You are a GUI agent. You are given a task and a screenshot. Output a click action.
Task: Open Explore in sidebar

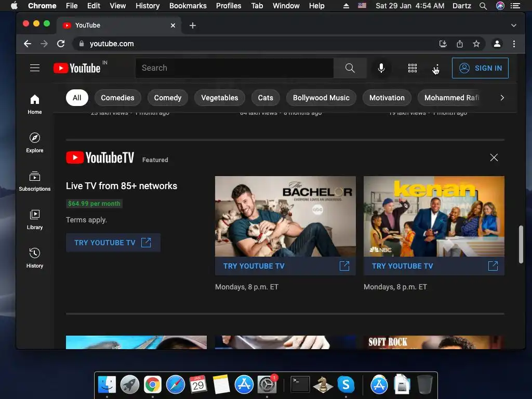click(35, 143)
